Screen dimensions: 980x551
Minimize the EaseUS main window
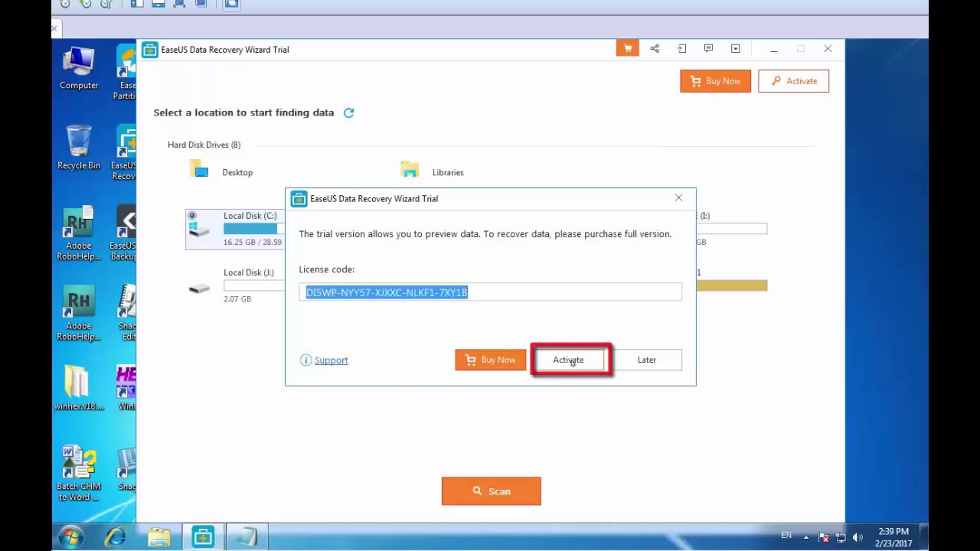tap(774, 49)
